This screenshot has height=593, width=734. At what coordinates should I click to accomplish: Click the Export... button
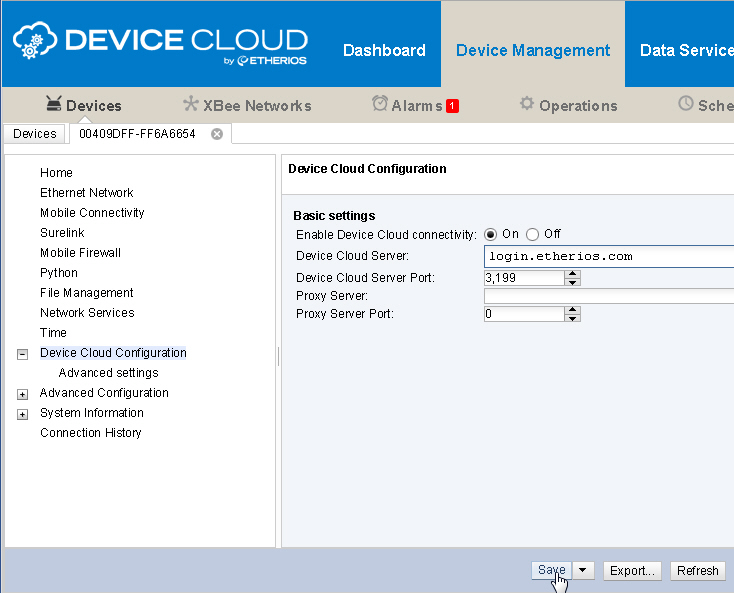coord(632,571)
